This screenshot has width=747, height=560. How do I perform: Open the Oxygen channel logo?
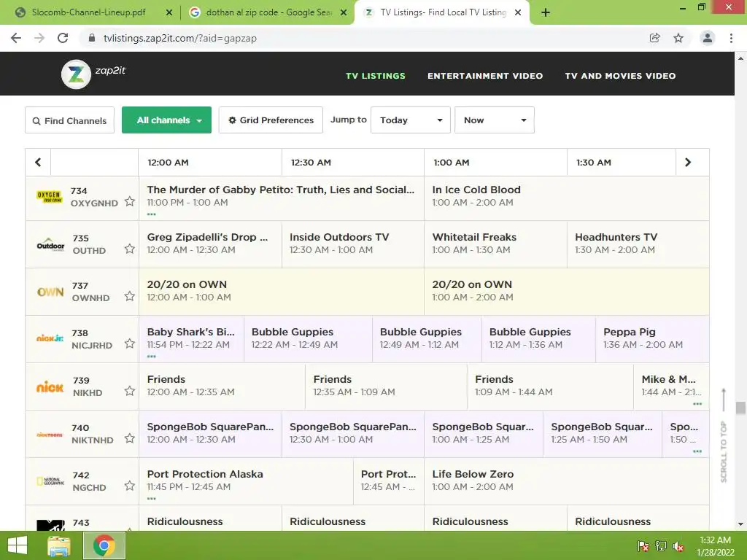[49, 197]
